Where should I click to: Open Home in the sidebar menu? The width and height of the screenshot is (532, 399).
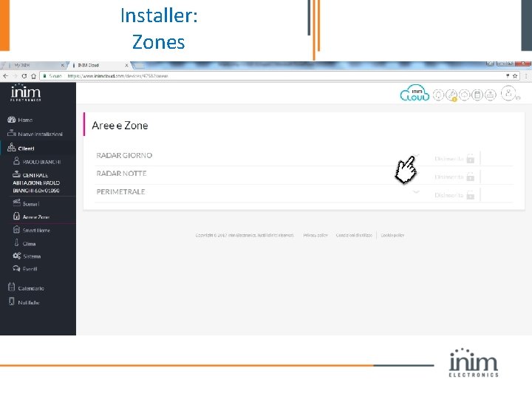25,120
